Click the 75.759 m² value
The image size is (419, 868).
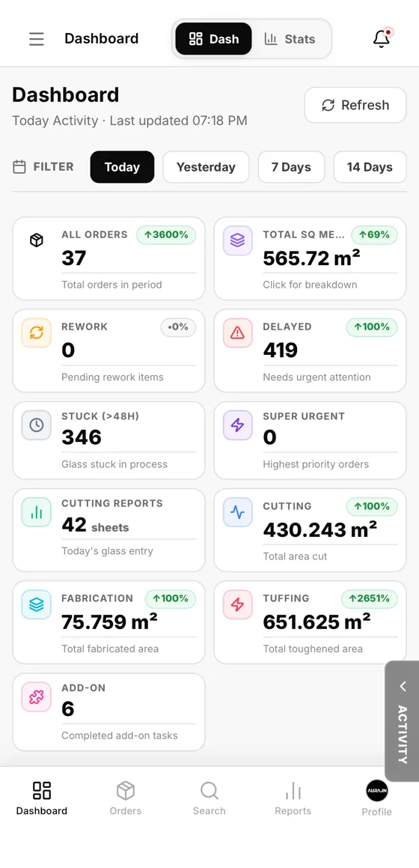click(x=109, y=622)
